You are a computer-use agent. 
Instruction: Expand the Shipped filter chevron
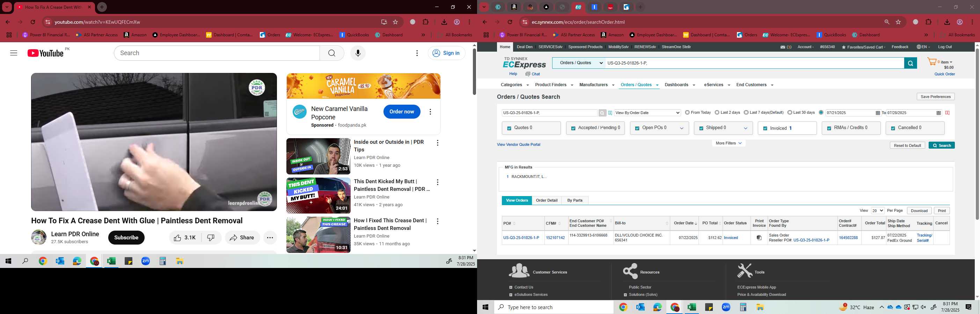[745, 128]
